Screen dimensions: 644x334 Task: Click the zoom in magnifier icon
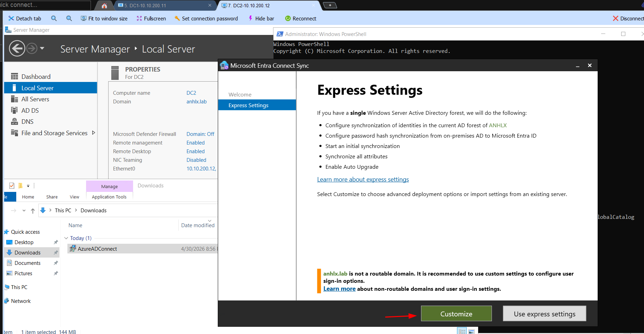tap(54, 18)
